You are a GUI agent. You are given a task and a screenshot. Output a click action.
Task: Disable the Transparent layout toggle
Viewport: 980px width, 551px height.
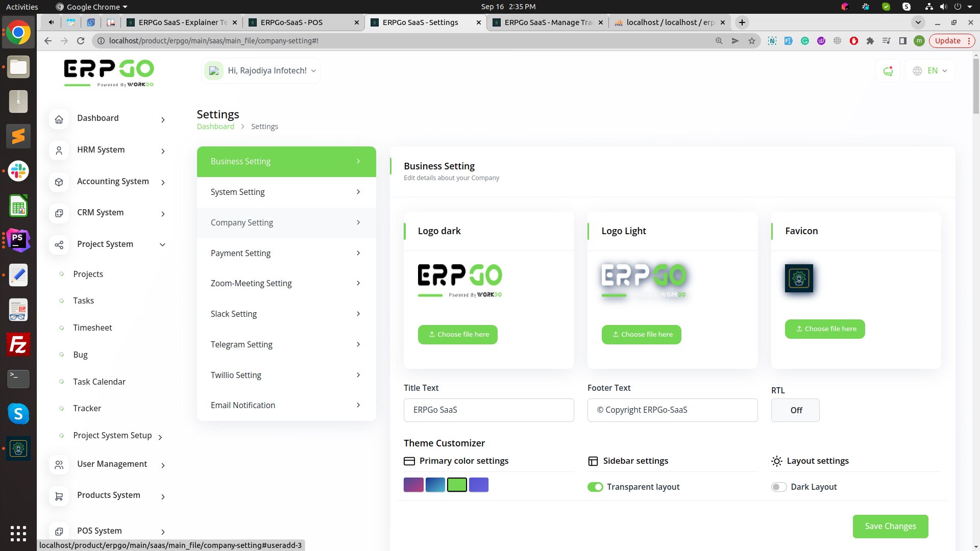pyautogui.click(x=595, y=487)
